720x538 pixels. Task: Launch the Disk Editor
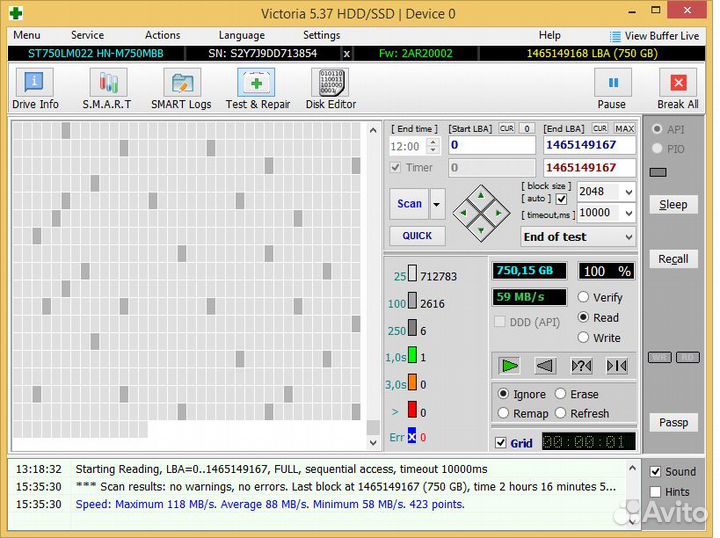[x=330, y=89]
